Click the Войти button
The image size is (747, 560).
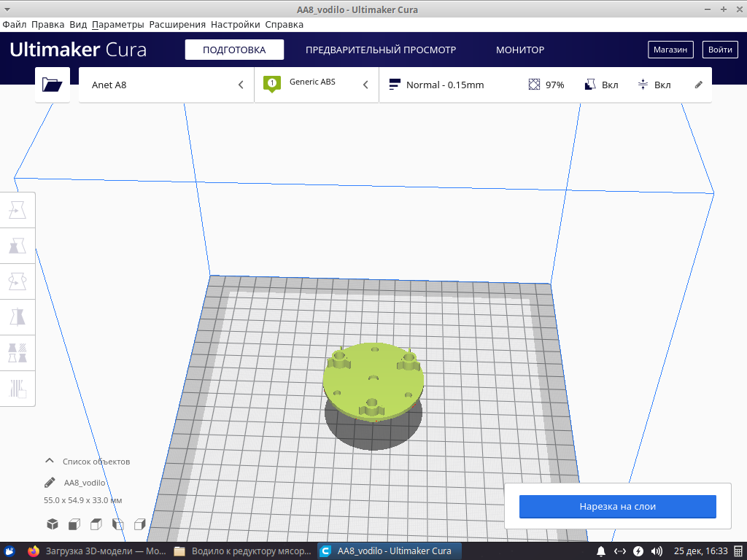coord(720,50)
